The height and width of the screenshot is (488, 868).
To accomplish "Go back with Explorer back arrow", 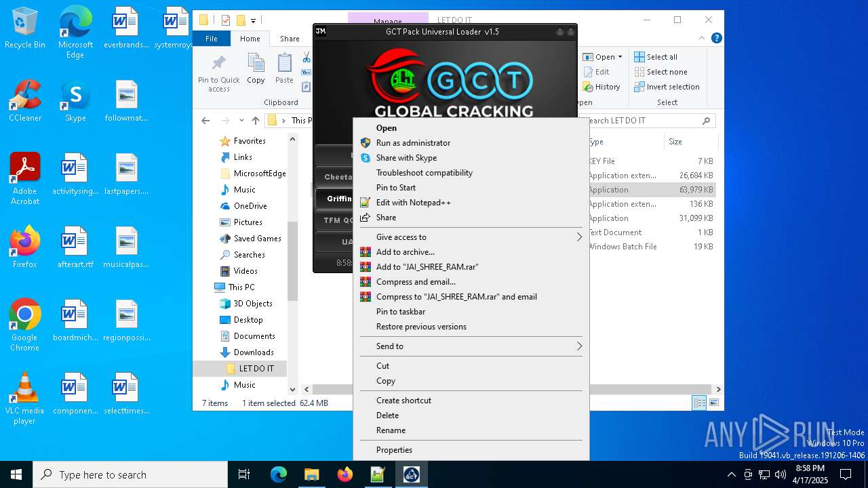I will [206, 121].
